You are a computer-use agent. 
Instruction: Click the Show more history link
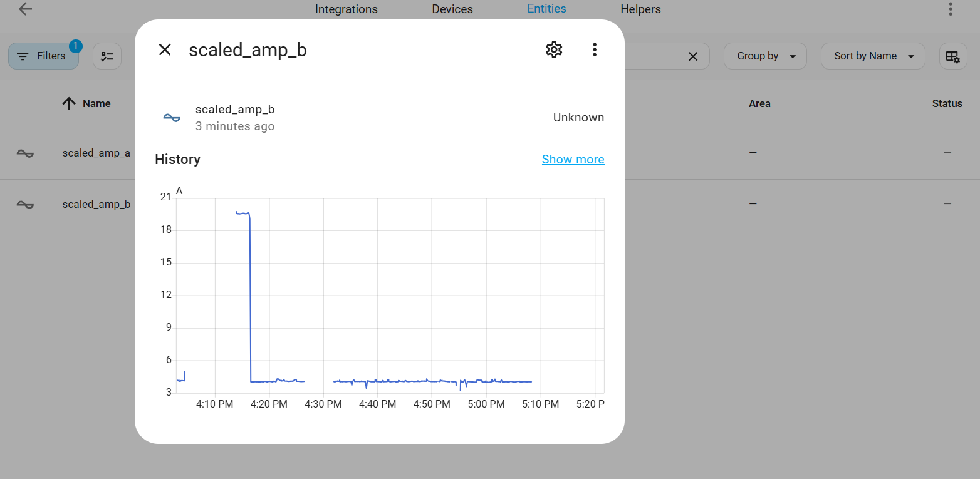tap(573, 160)
